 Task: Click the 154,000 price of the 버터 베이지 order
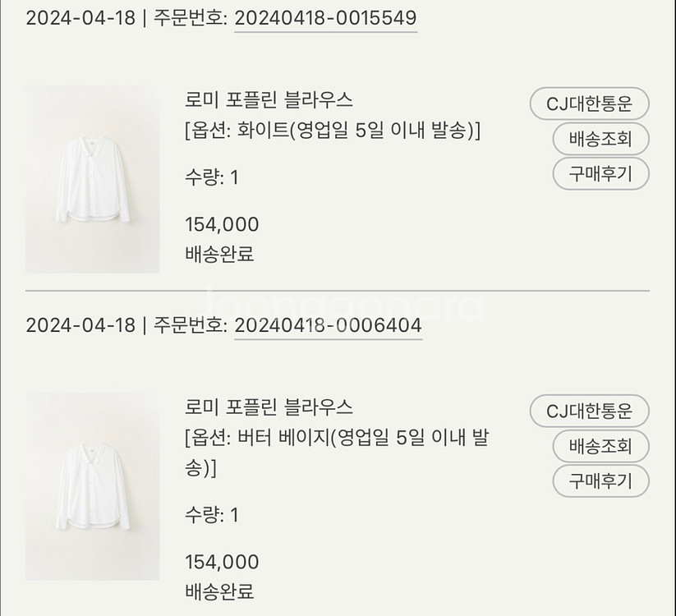222,563
